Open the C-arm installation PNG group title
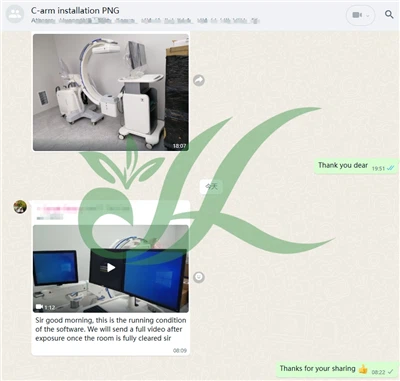This screenshot has height=381, width=400. coord(75,11)
